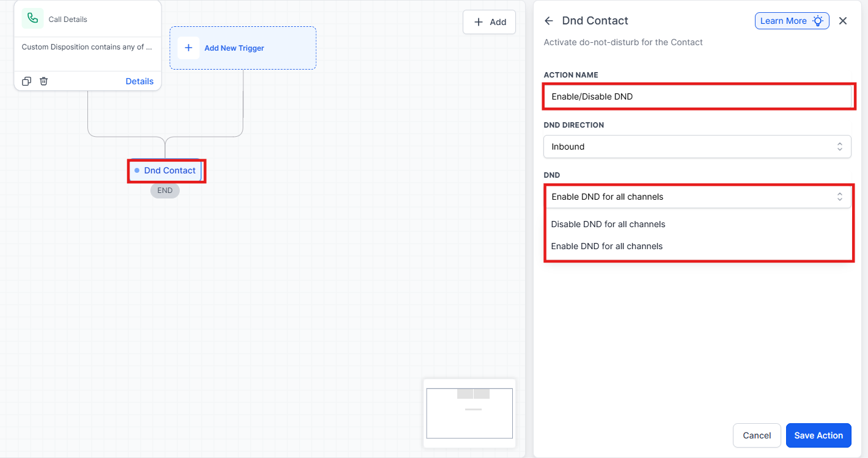Edit the Action Name input field
This screenshot has height=458, width=868.
pyautogui.click(x=697, y=96)
